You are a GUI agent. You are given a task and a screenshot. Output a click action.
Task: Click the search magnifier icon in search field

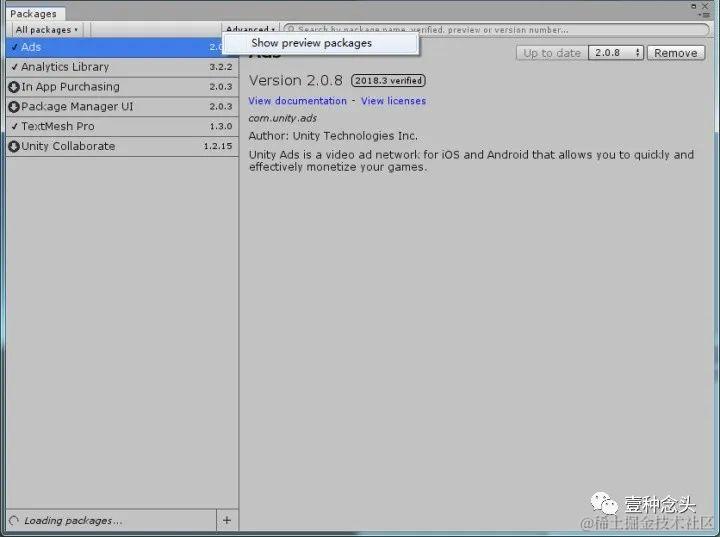pyautogui.click(x=291, y=30)
